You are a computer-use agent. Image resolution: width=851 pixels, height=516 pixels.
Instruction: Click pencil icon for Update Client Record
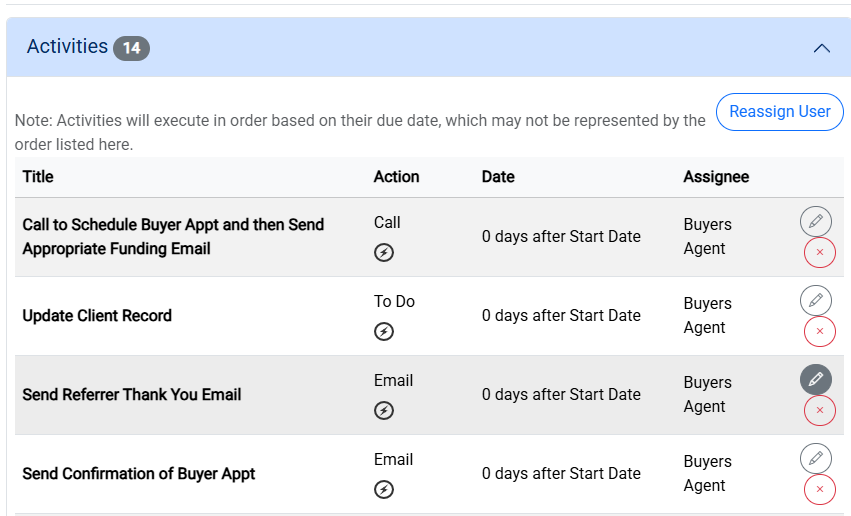(x=816, y=300)
